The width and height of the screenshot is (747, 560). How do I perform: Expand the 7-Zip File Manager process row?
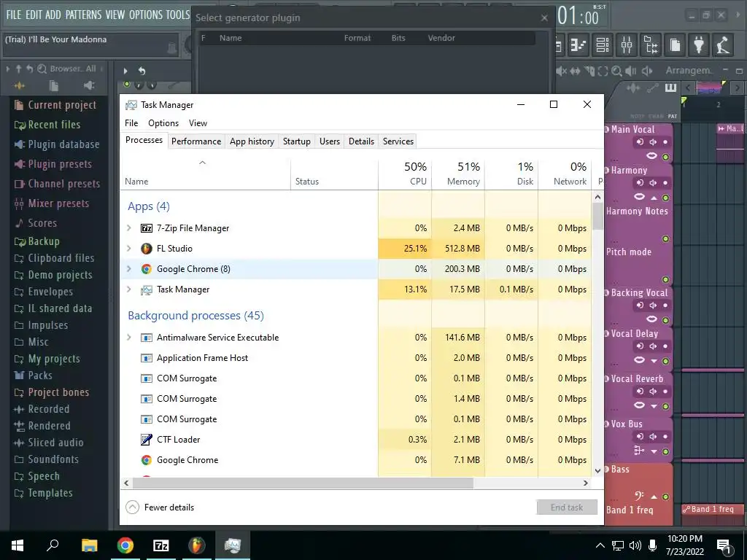click(129, 228)
